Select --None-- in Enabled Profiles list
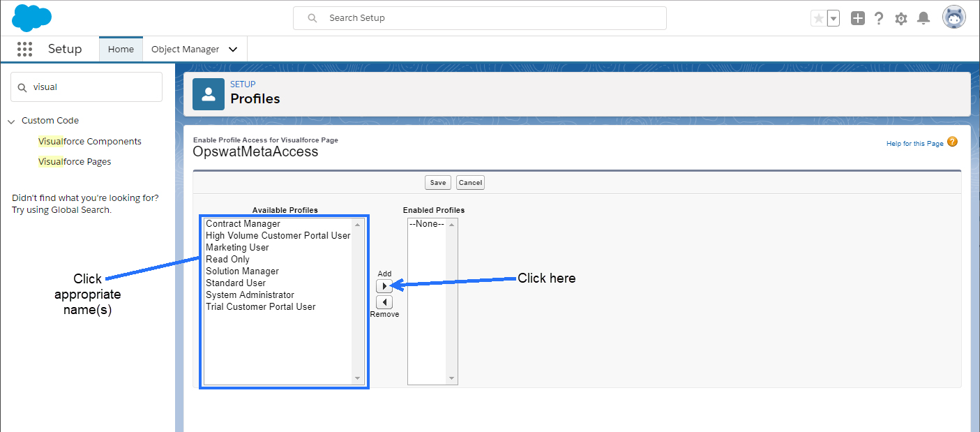 click(x=427, y=224)
